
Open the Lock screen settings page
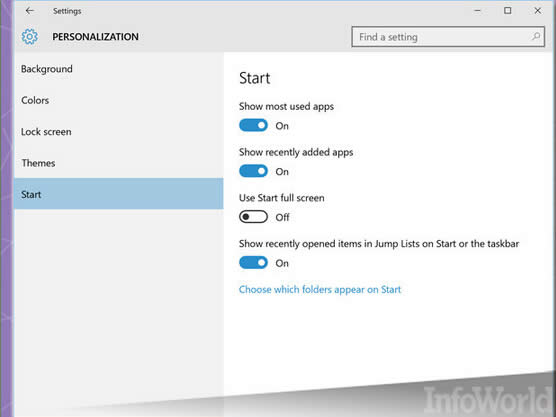point(118,132)
